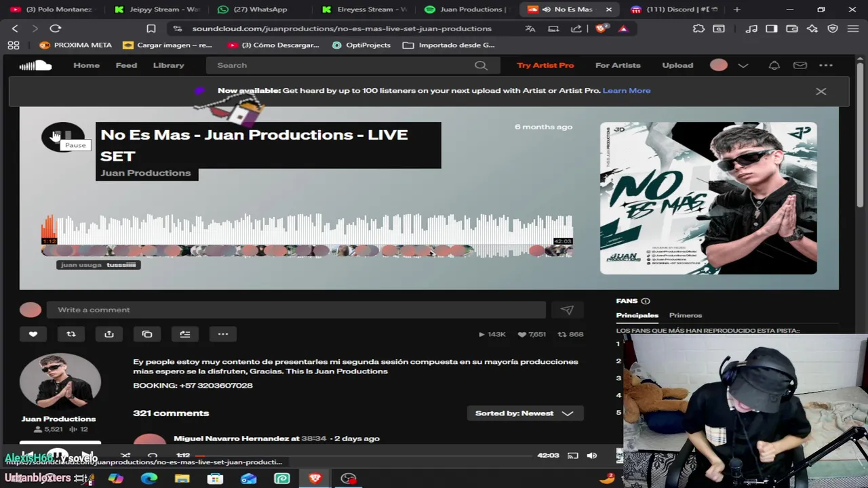Show info about FANS section
868x488 pixels.
tap(646, 301)
